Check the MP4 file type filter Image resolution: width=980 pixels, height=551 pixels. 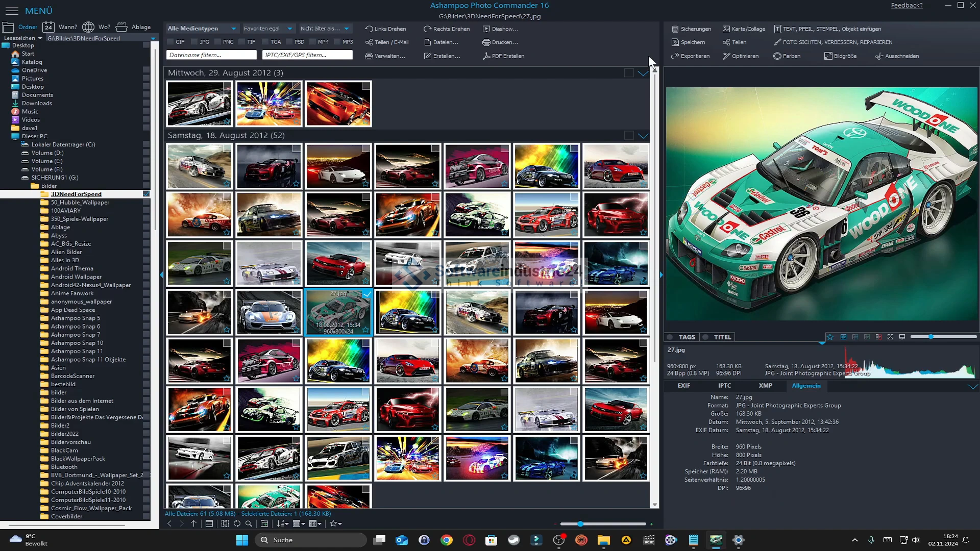point(312,42)
